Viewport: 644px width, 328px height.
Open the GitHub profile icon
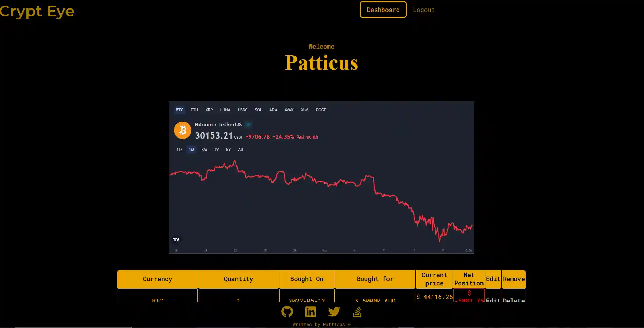tap(287, 311)
